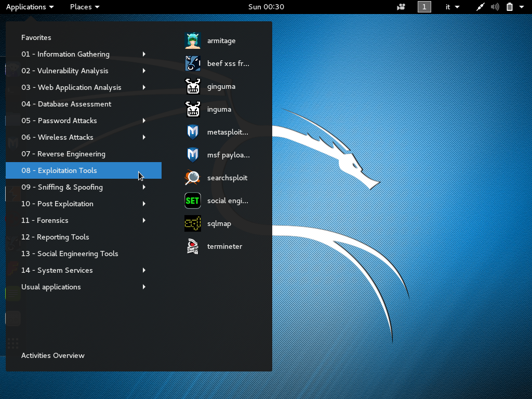Click the 'beef xss fr...' label
This screenshot has height=399, width=532.
(x=229, y=63)
